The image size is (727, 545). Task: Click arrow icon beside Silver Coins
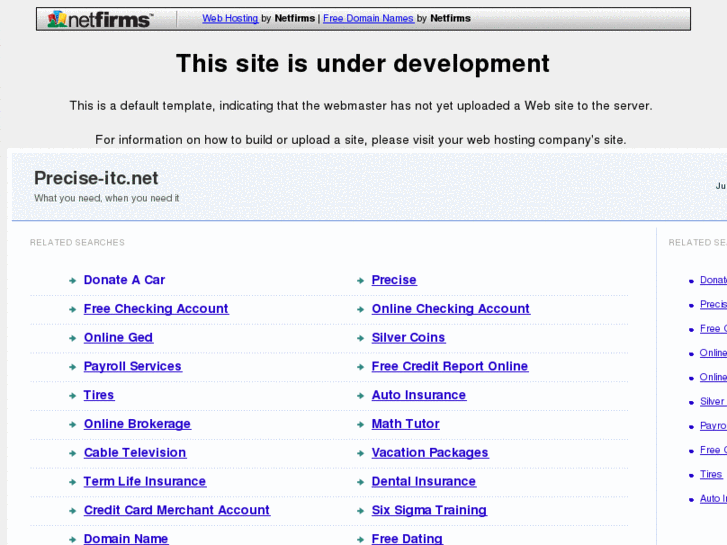click(360, 338)
